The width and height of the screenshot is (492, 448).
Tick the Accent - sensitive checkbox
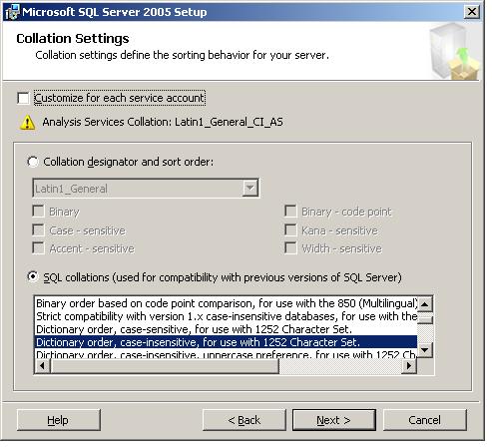(38, 248)
